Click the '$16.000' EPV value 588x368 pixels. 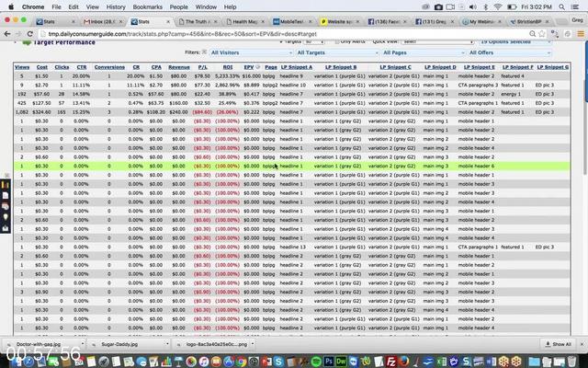coord(251,75)
